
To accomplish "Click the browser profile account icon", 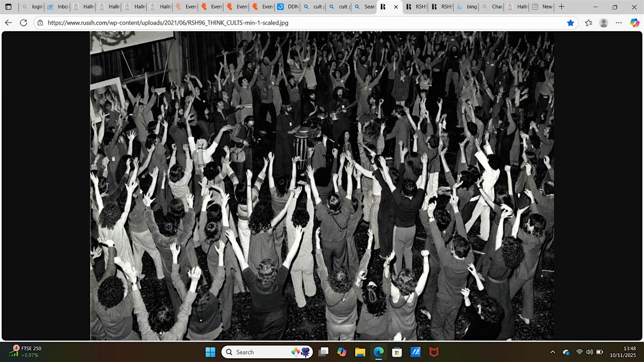I will click(604, 23).
